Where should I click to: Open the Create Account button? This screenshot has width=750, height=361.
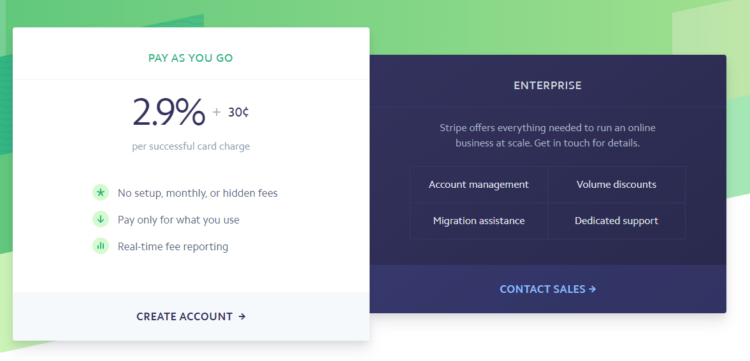tap(191, 317)
